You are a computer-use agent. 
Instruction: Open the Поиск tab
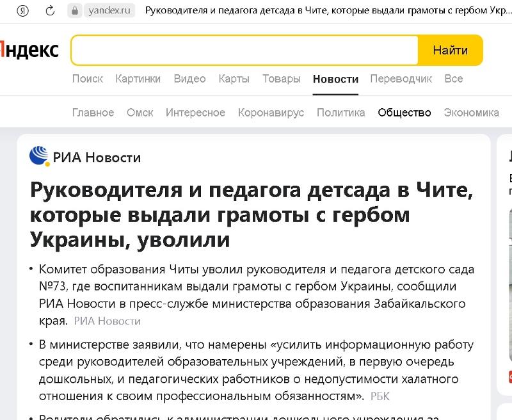88,79
